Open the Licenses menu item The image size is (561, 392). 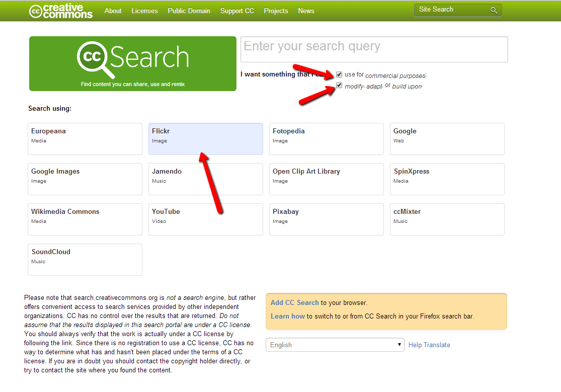click(x=144, y=11)
